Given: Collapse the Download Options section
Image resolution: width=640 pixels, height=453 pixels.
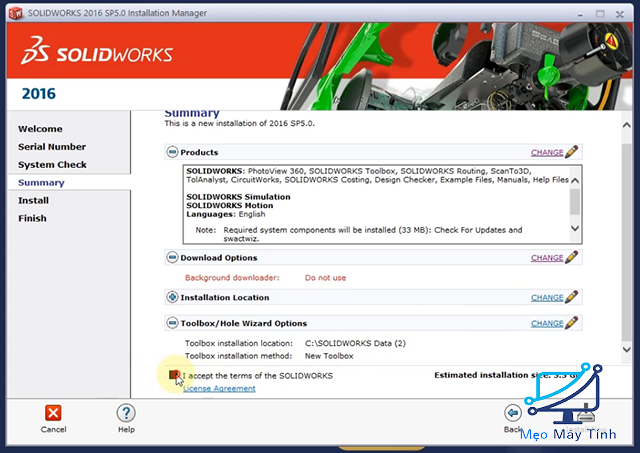Looking at the screenshot, I should (172, 258).
